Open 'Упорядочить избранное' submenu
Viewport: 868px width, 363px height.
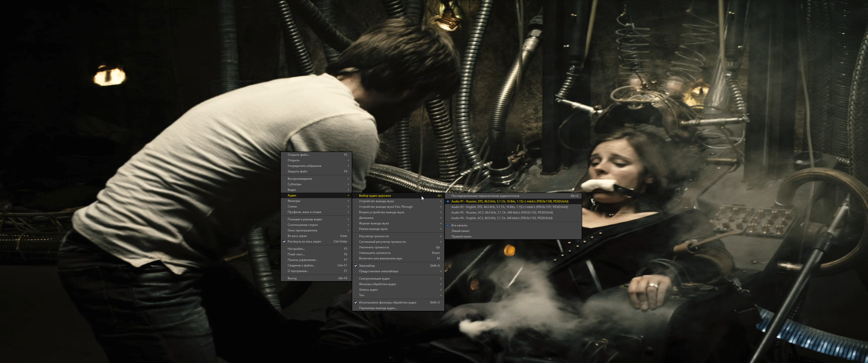(x=316, y=166)
